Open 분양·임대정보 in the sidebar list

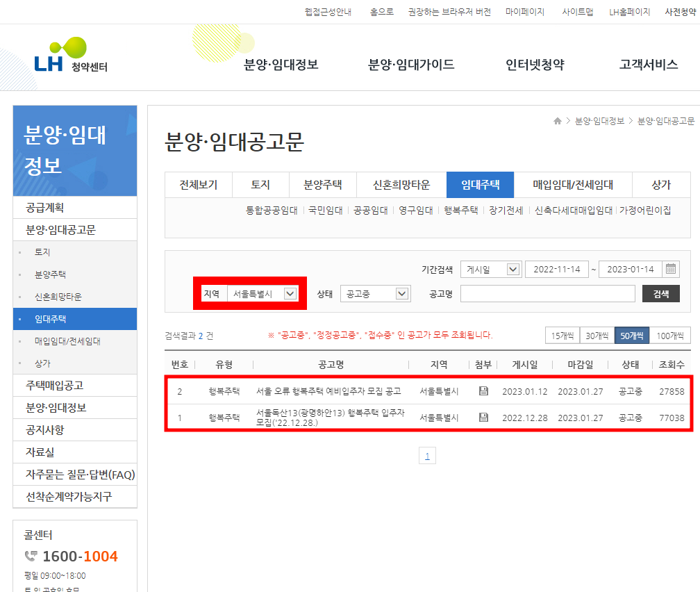pyautogui.click(x=75, y=407)
